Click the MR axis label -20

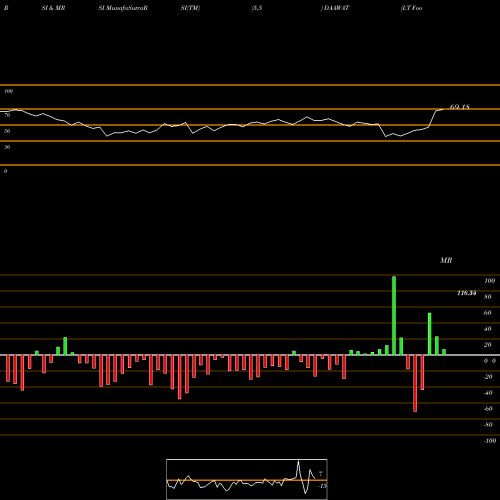(488, 377)
